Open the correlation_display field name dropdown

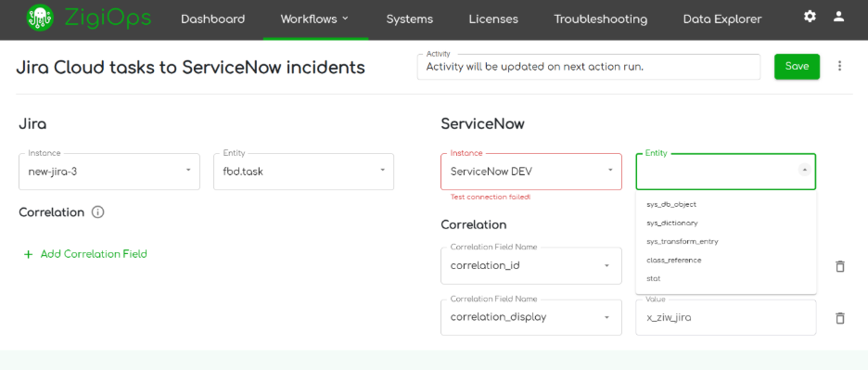tap(531, 317)
